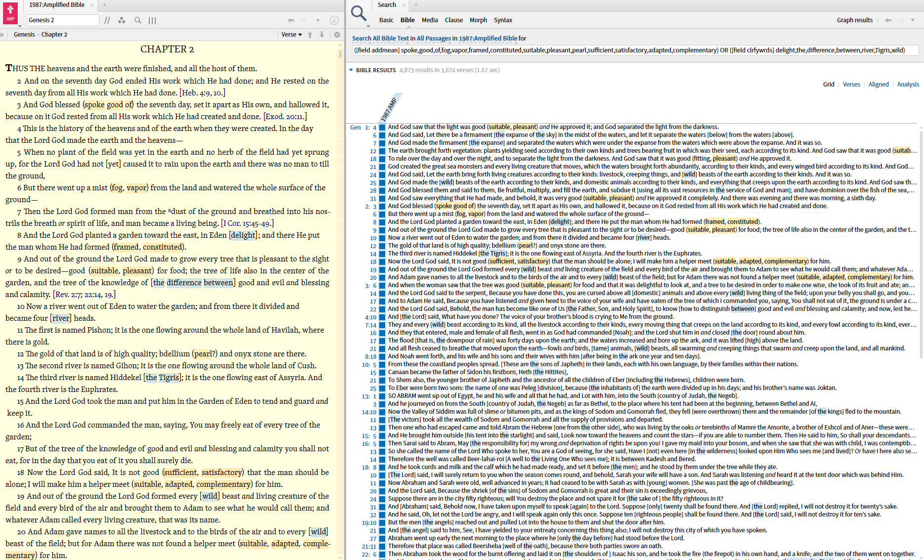Screen dimensions: 924x560
Task: Select Analysis results view
Action: (908, 85)
